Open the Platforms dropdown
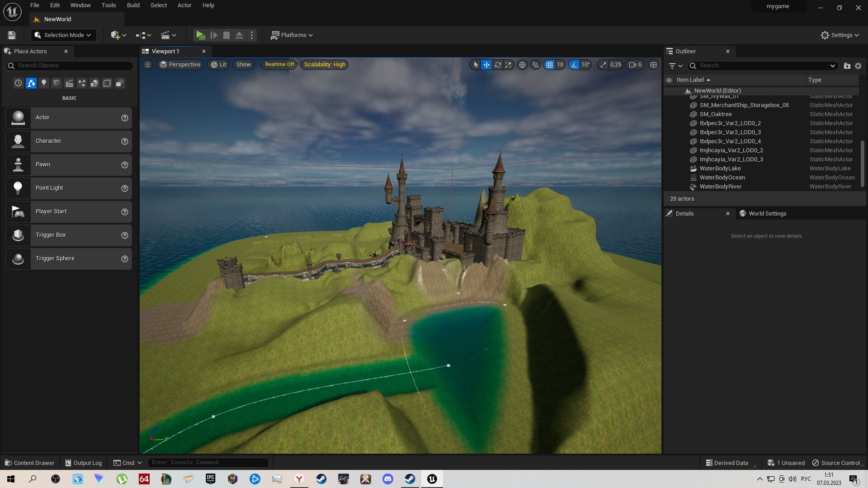The width and height of the screenshot is (868, 488). point(292,35)
